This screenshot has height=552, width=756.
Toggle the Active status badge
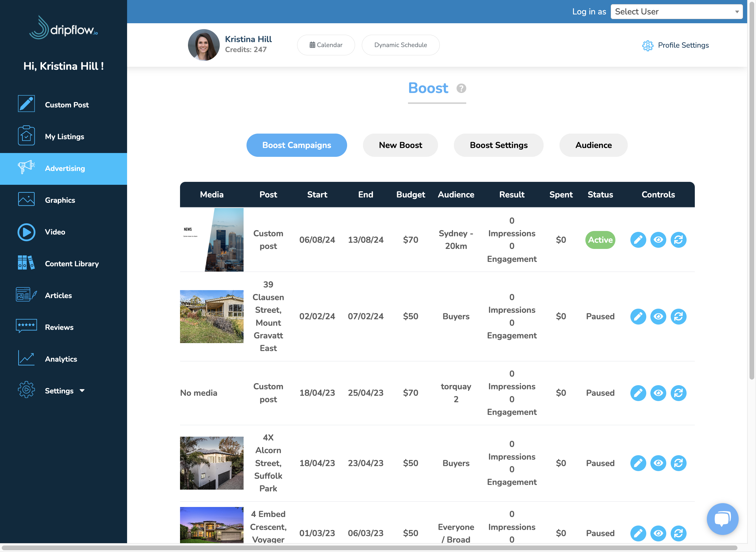[600, 240]
